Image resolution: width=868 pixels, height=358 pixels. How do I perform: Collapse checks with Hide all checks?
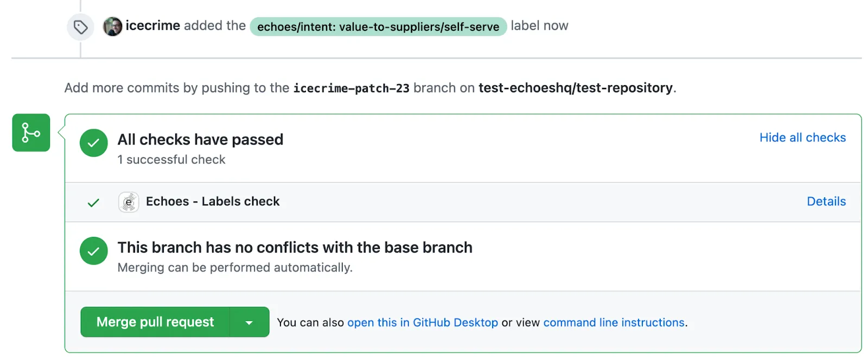pyautogui.click(x=802, y=137)
